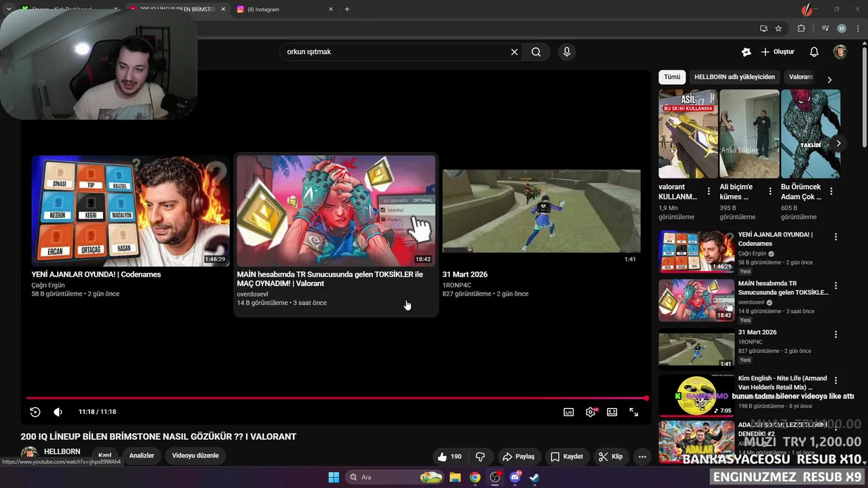Open the Anka Editing Shorts thumbnail
The image size is (868, 488).
749,134
